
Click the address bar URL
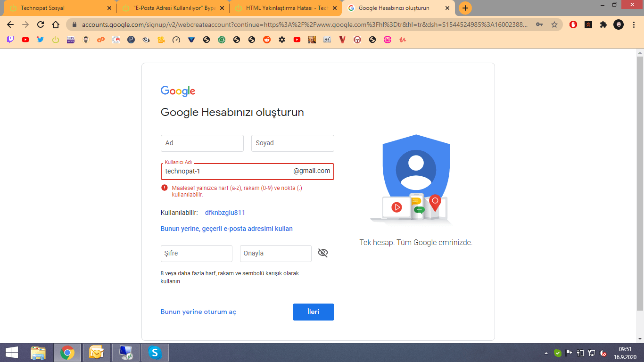point(305,25)
